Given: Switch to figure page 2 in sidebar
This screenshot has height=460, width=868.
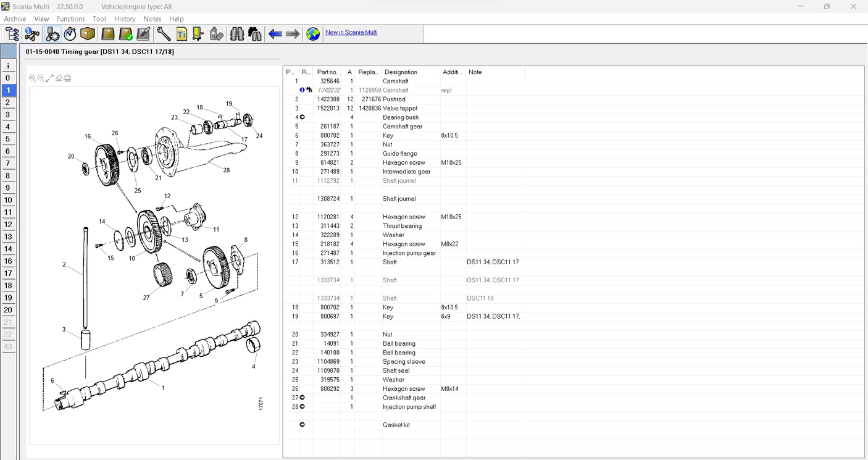Looking at the screenshot, I should 8,102.
